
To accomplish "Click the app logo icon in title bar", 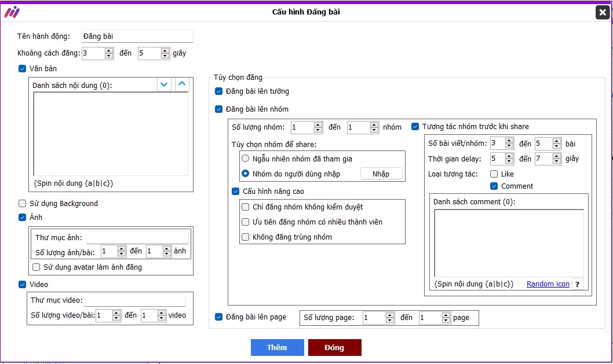I will 12,12.
